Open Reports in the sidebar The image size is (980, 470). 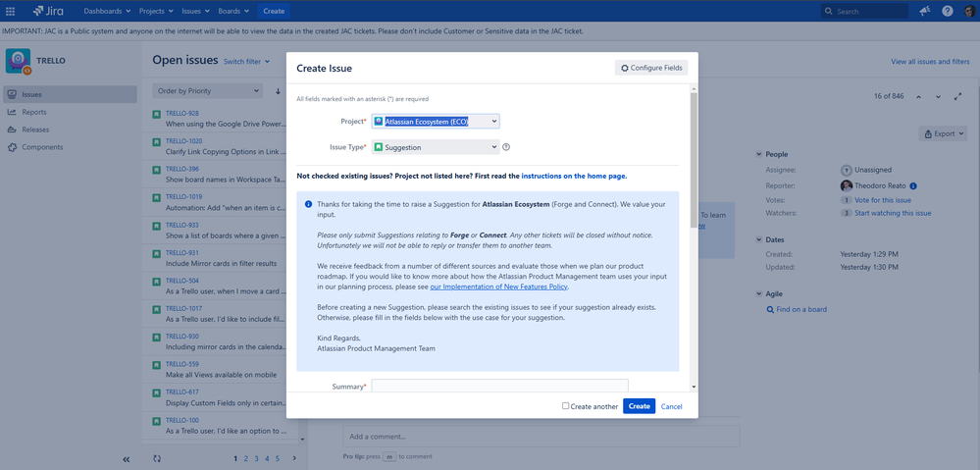click(33, 113)
